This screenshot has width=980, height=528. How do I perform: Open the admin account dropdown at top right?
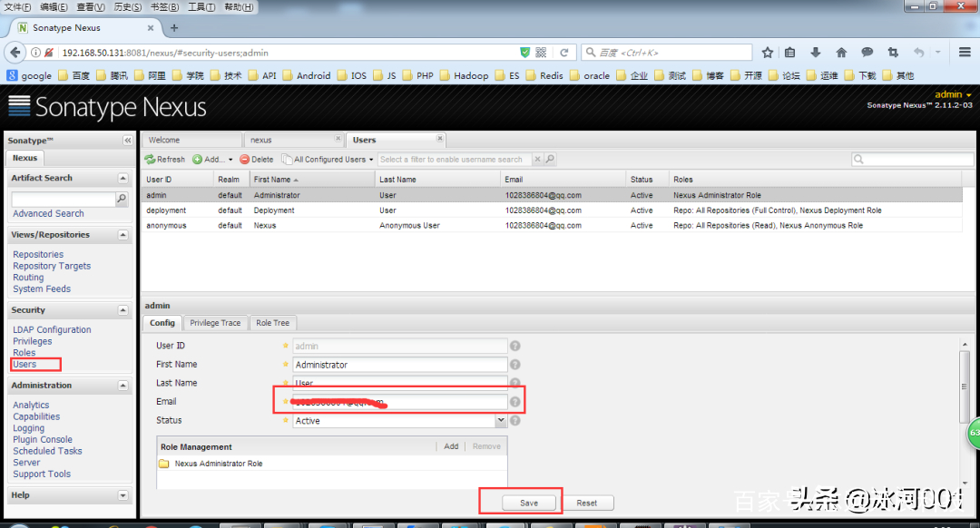(x=953, y=94)
